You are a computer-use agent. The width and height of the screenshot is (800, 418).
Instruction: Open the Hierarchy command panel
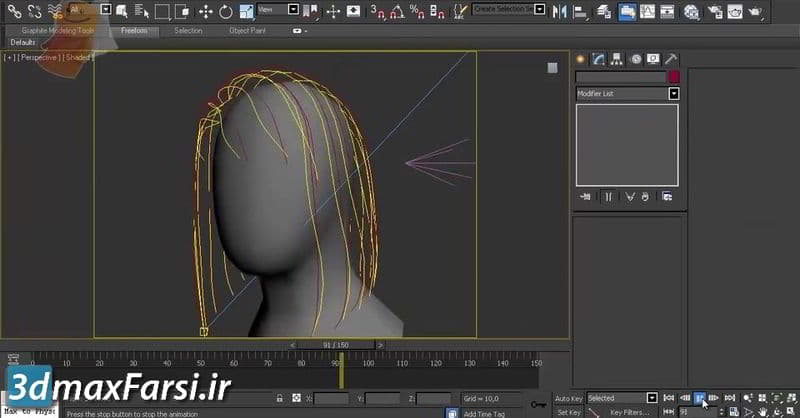pyautogui.click(x=617, y=59)
